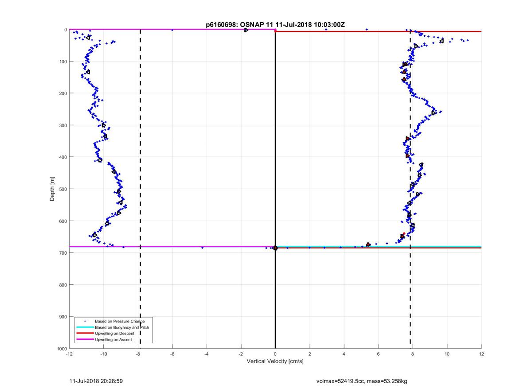Viewport: 532px width, 392px height.
Task: Click the legend entry Upwelling on Ascent
Action: pyautogui.click(x=114, y=339)
